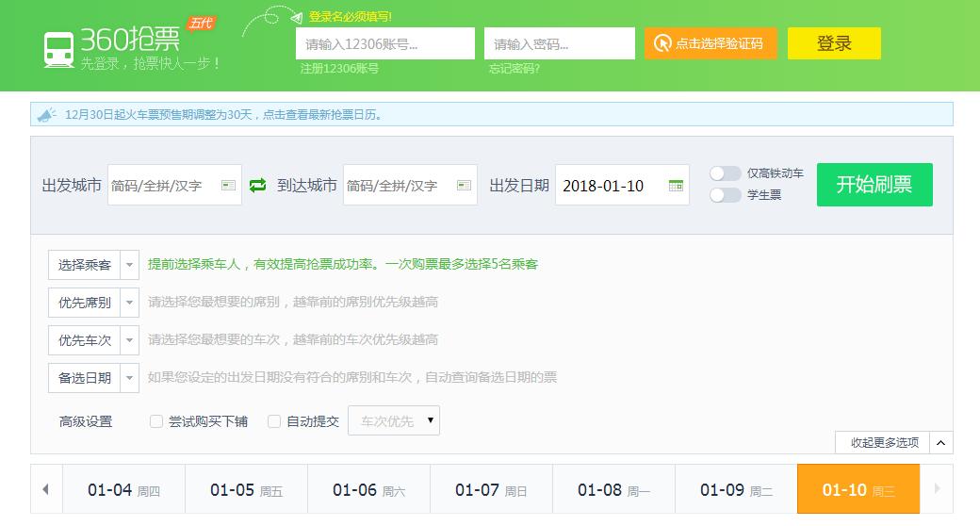The image size is (980, 526).
Task: Select the 01-06 周六 date tab
Action: pyautogui.click(x=368, y=490)
